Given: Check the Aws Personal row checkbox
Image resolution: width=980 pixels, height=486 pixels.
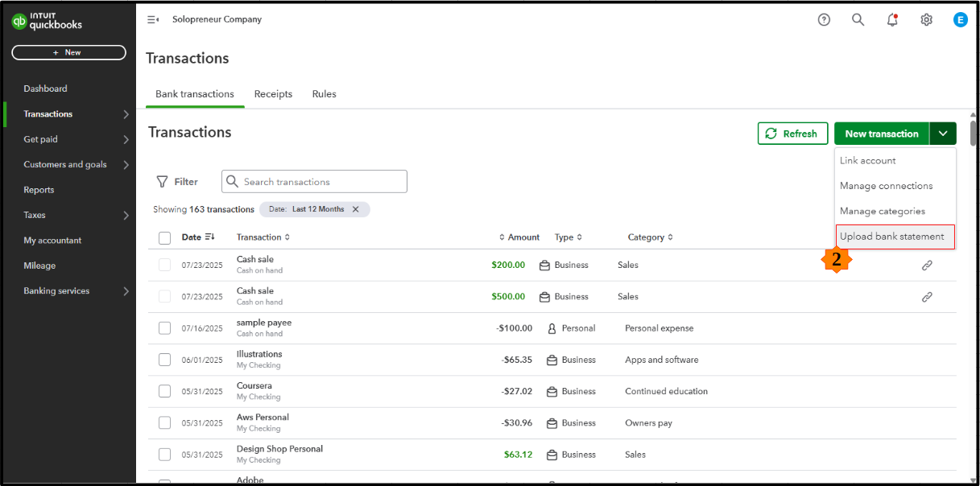Looking at the screenshot, I should (x=165, y=422).
